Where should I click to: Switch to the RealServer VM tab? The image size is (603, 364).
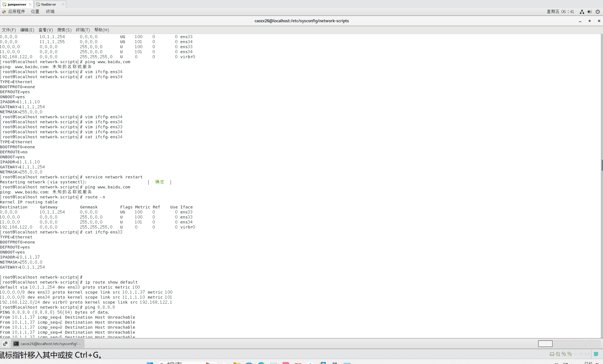point(48,4)
